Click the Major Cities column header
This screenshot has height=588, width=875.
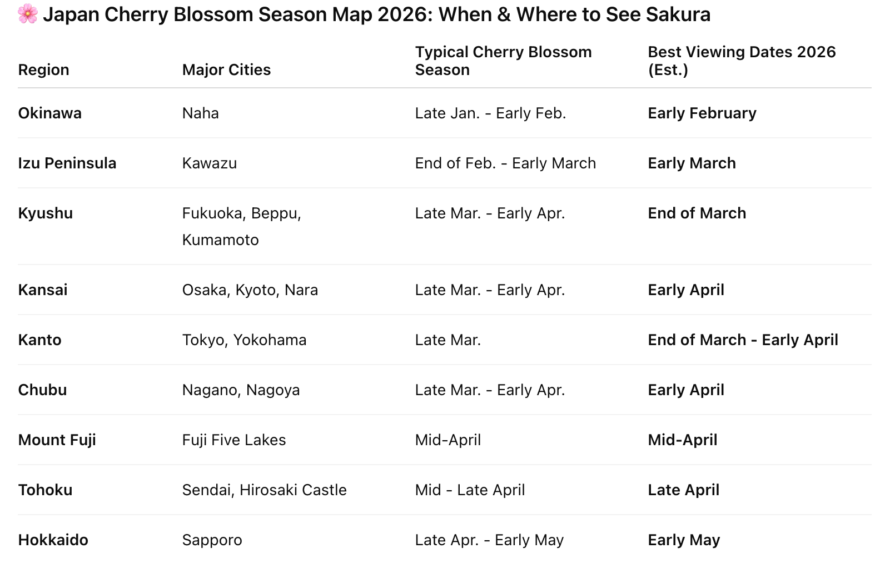point(226,69)
